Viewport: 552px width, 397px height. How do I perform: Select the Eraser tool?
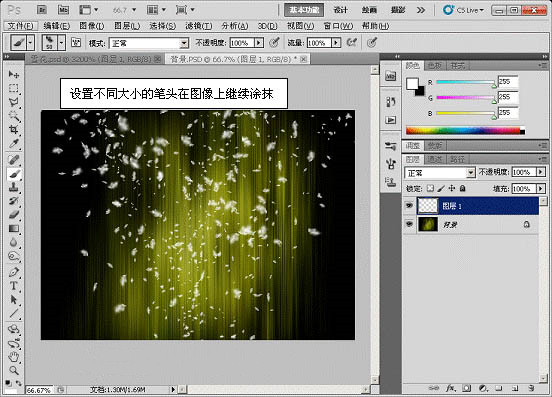point(14,215)
